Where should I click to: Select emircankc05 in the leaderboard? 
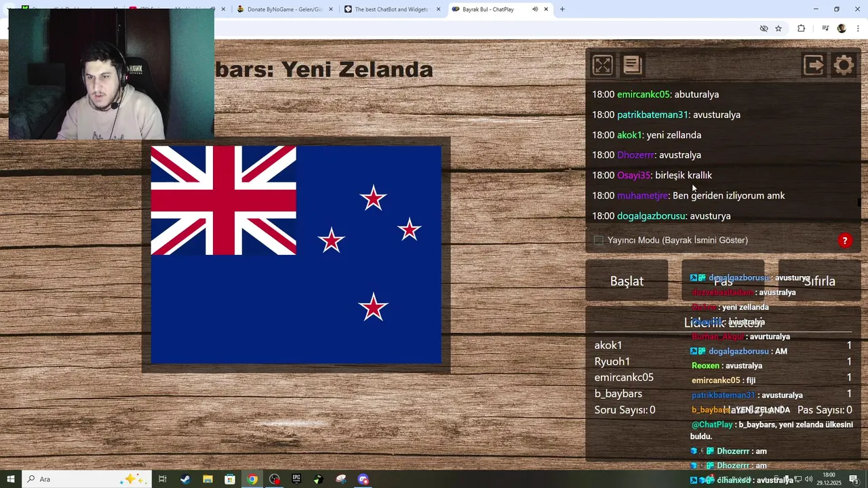[x=624, y=378]
